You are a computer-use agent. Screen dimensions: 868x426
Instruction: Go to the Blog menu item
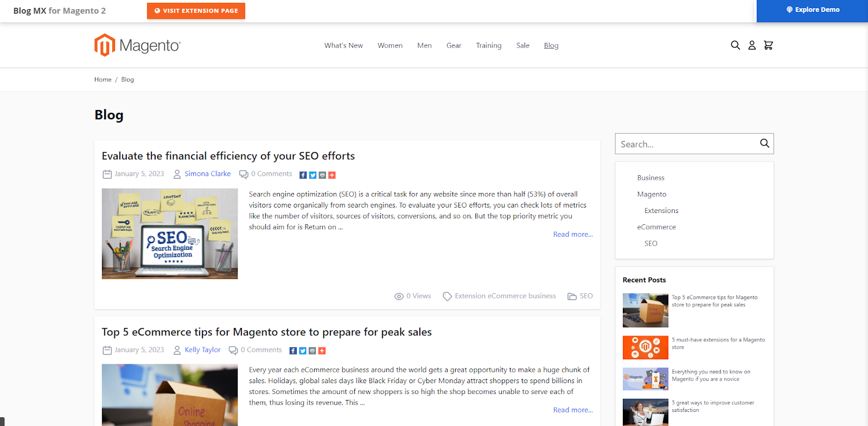(551, 46)
